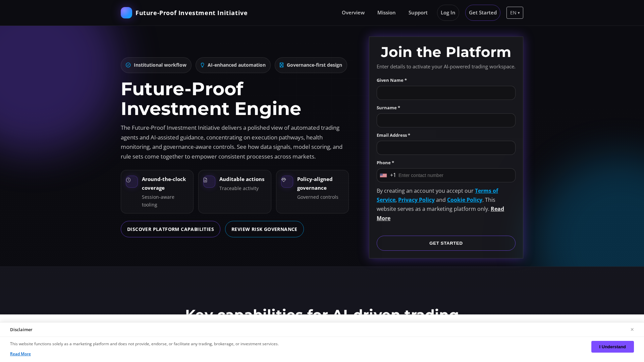Focus the Email Address input field
The height and width of the screenshot is (362, 644).
click(x=446, y=148)
